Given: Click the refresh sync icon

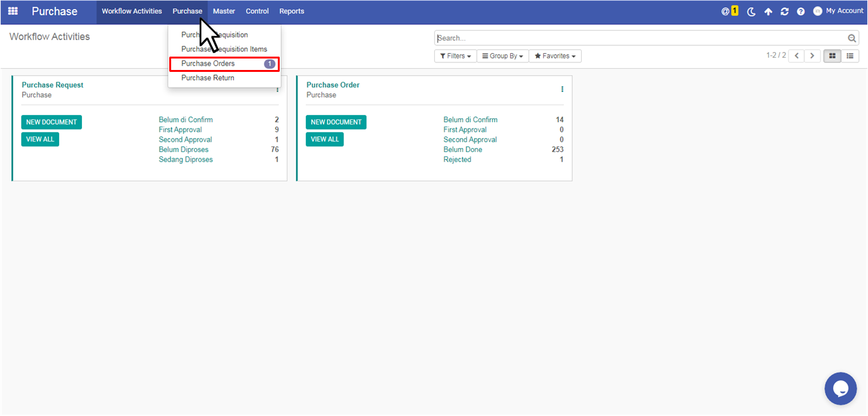Looking at the screenshot, I should (x=785, y=11).
